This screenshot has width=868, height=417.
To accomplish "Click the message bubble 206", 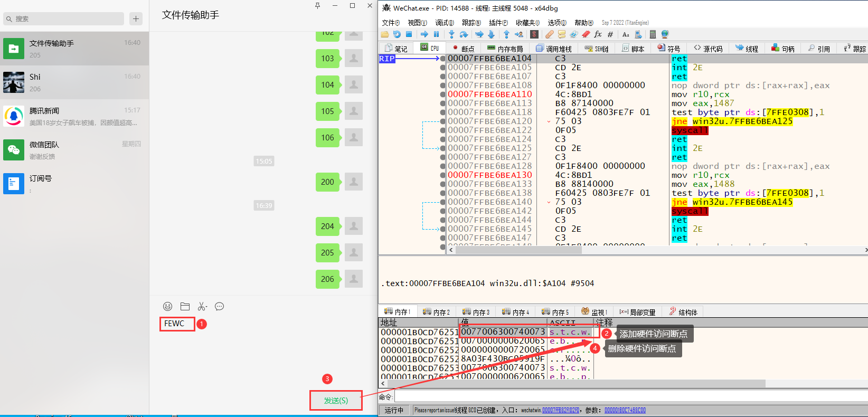I will [327, 279].
